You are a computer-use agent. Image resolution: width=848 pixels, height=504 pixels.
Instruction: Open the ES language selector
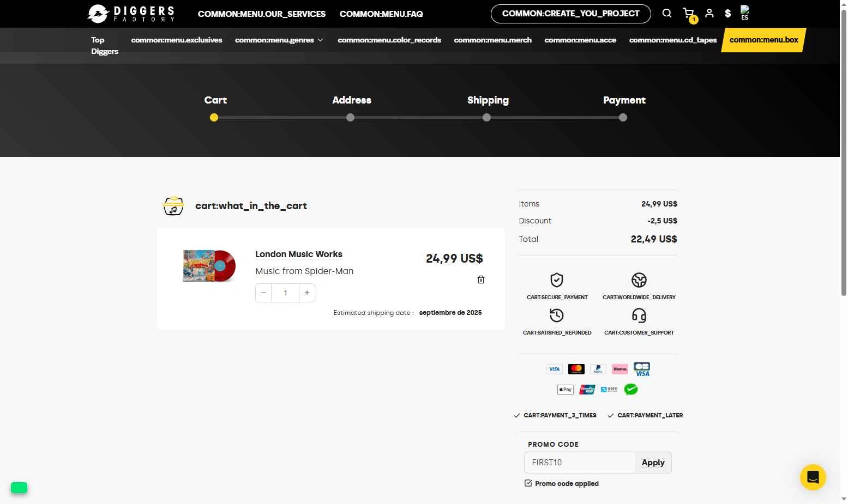coord(745,13)
